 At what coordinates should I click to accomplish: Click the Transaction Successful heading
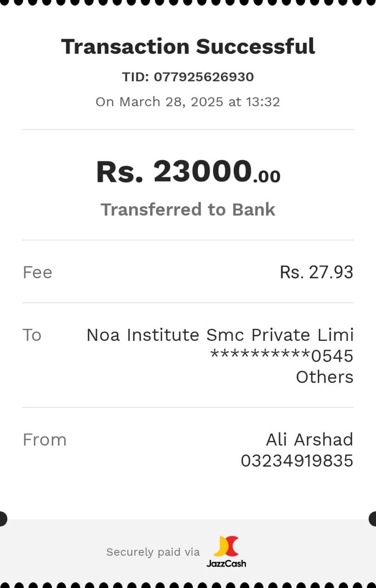click(188, 47)
